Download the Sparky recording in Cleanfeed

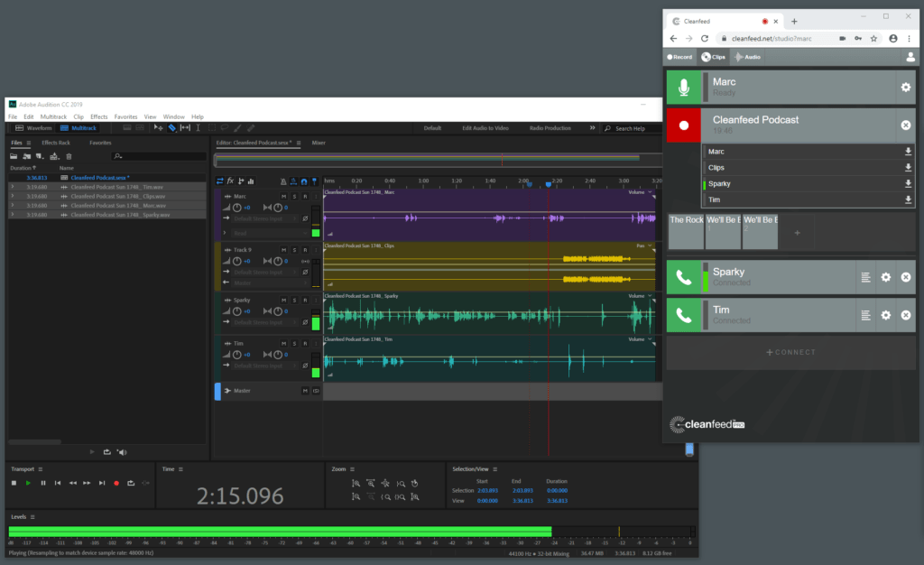[910, 183]
